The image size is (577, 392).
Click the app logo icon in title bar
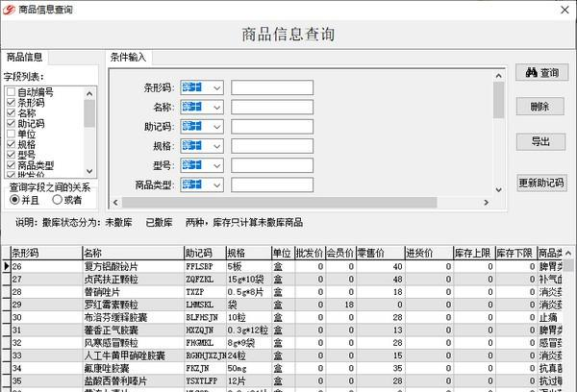8,10
